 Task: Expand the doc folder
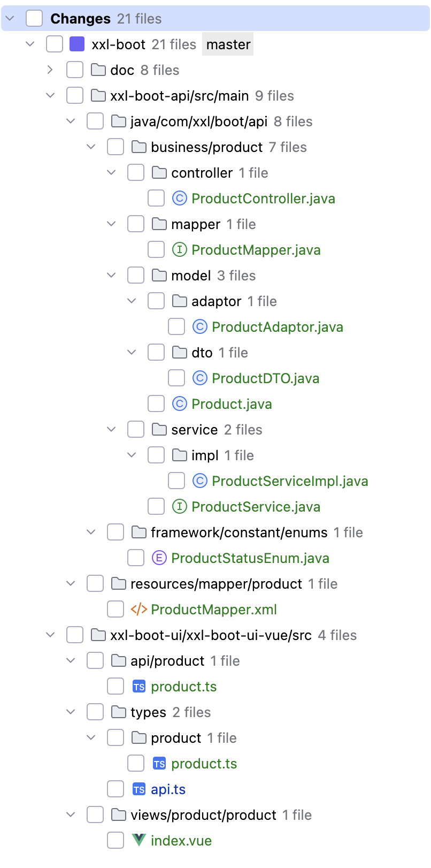point(50,70)
